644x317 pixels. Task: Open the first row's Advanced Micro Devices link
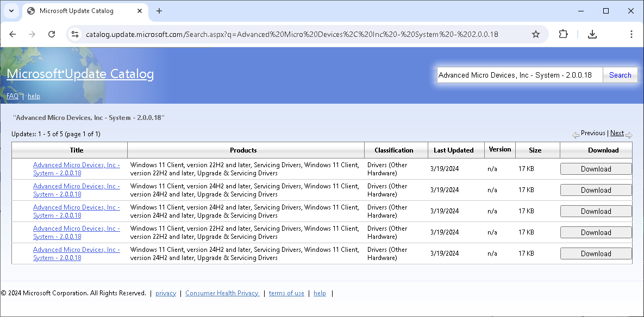(77, 169)
